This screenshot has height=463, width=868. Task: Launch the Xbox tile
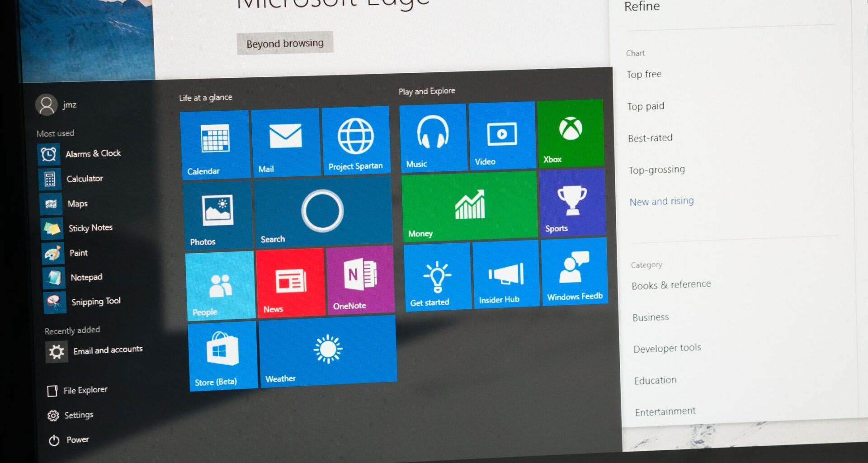[571, 133]
